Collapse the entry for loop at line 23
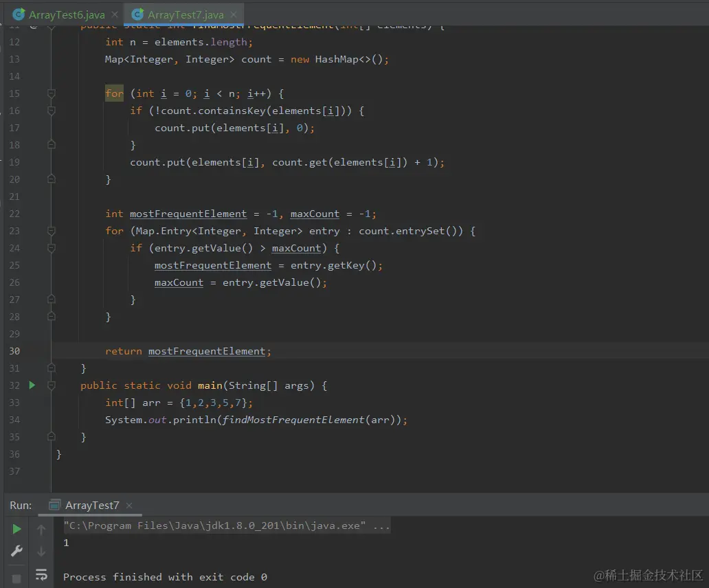 51,231
